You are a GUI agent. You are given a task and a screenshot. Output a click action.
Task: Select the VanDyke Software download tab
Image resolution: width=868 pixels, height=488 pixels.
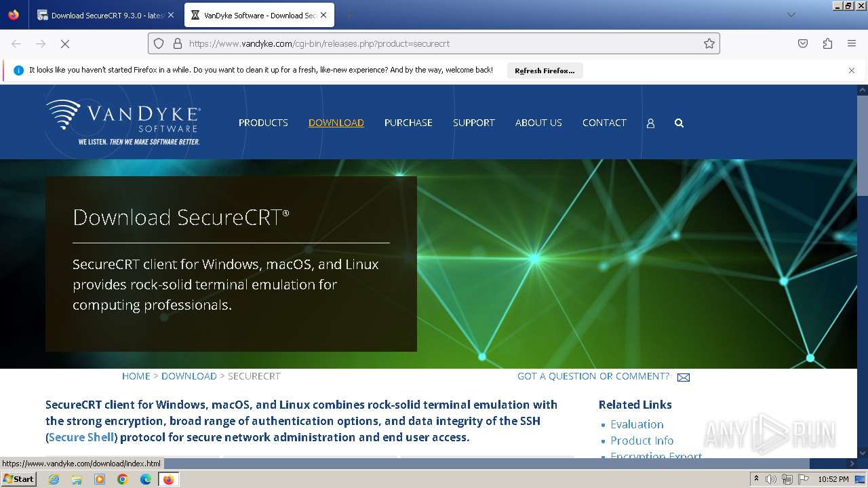(260, 15)
